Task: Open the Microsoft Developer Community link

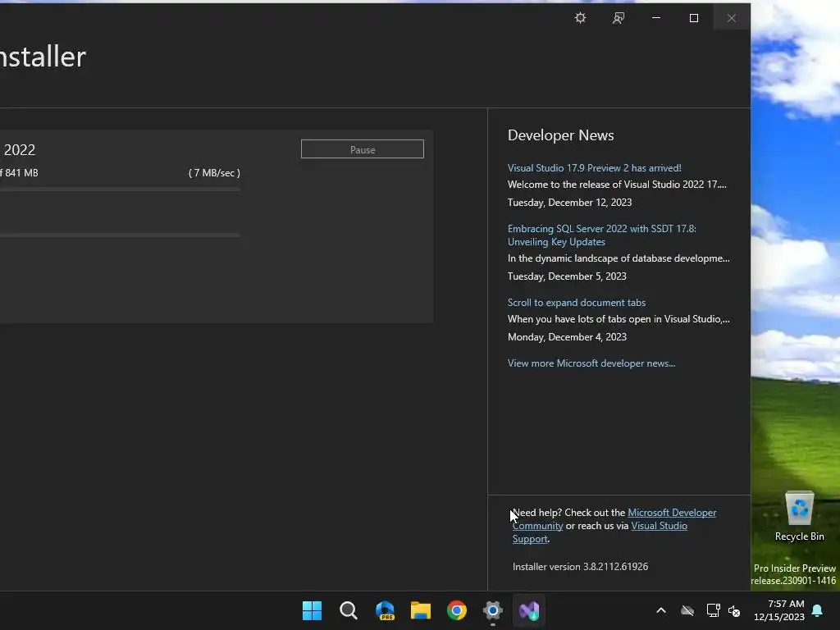Action: tap(672, 513)
